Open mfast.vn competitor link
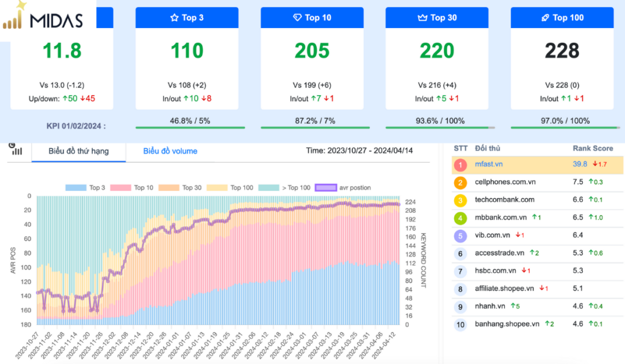The image size is (625, 364). [489, 164]
